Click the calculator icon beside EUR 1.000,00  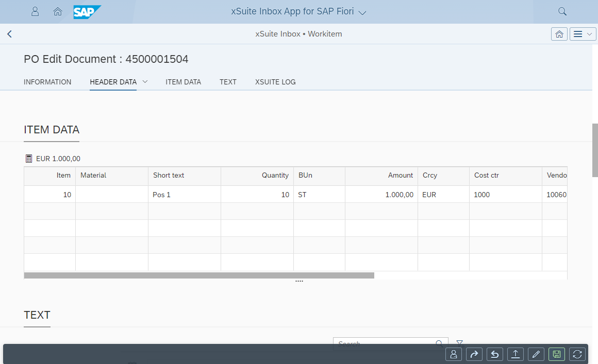point(29,159)
